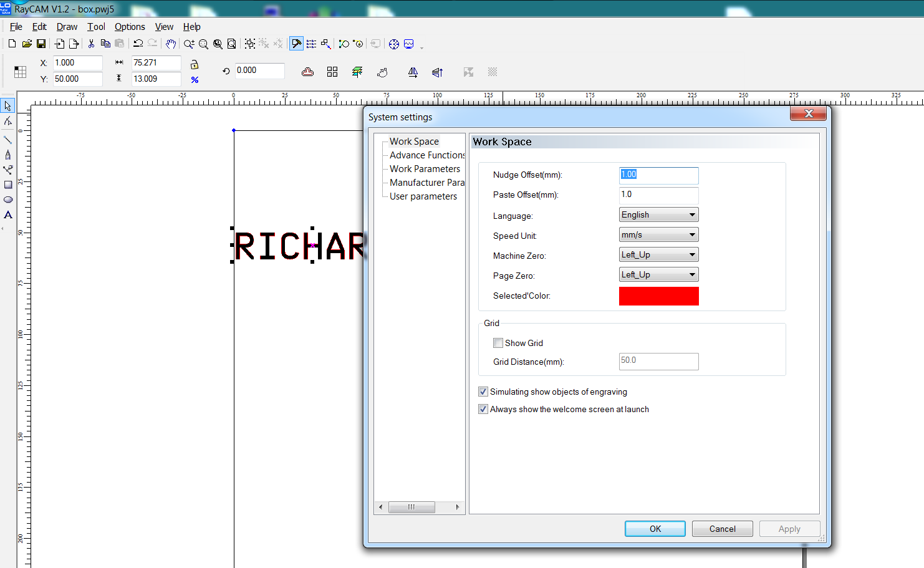The width and height of the screenshot is (924, 568).
Task: Open the Machine Zero dropdown
Action: [658, 255]
